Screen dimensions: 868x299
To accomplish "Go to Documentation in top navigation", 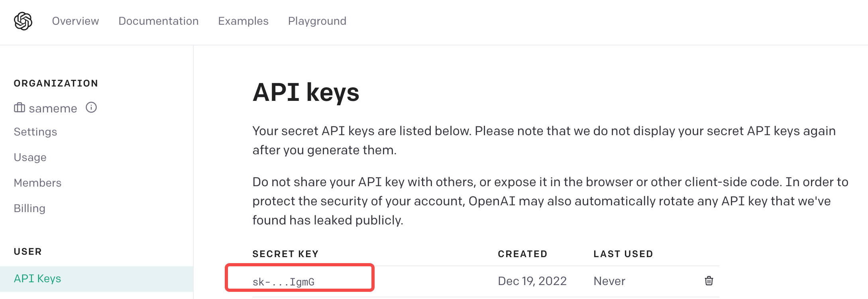I will click(159, 21).
